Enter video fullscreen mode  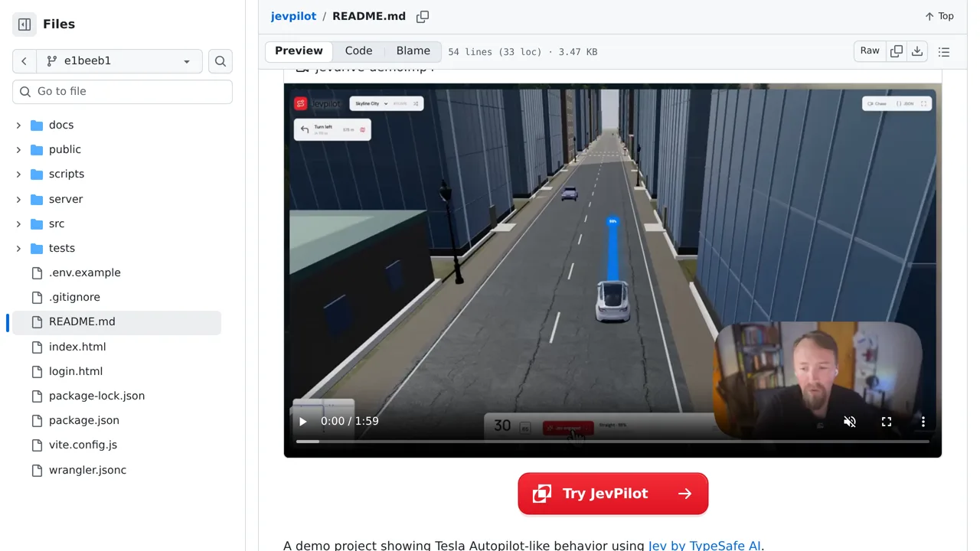click(887, 422)
